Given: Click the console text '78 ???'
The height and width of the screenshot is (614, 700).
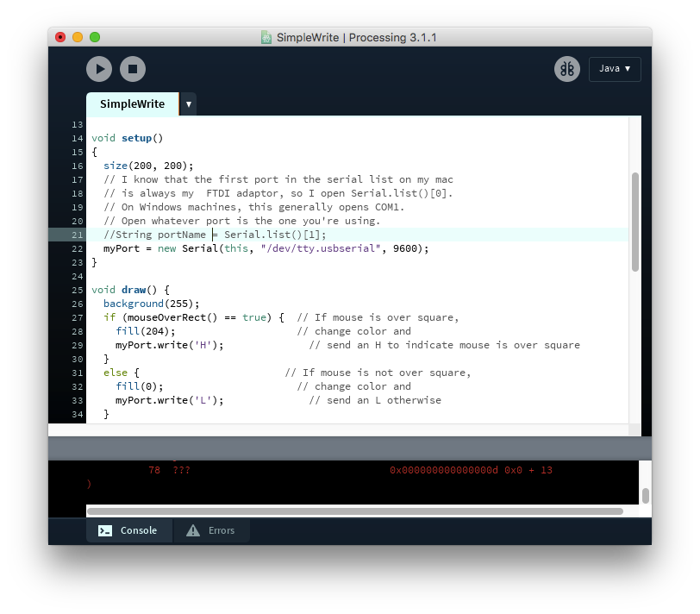Looking at the screenshot, I should pos(169,470).
